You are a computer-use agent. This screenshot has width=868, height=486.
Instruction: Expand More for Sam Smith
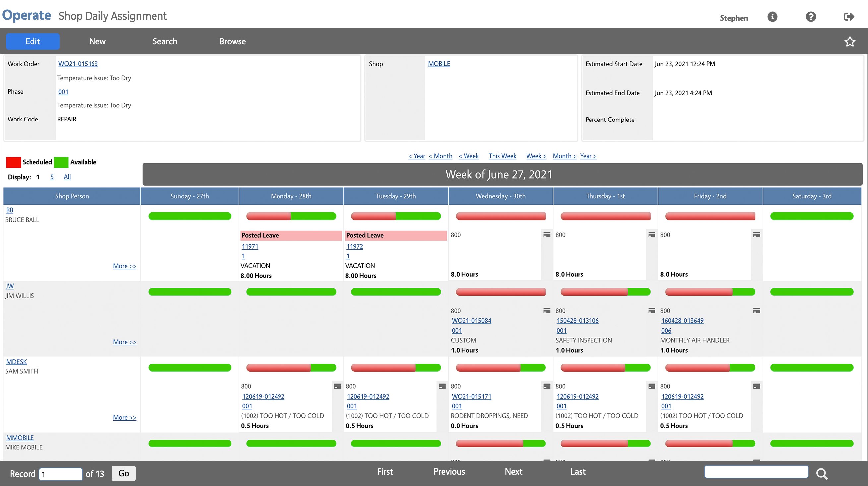click(124, 417)
